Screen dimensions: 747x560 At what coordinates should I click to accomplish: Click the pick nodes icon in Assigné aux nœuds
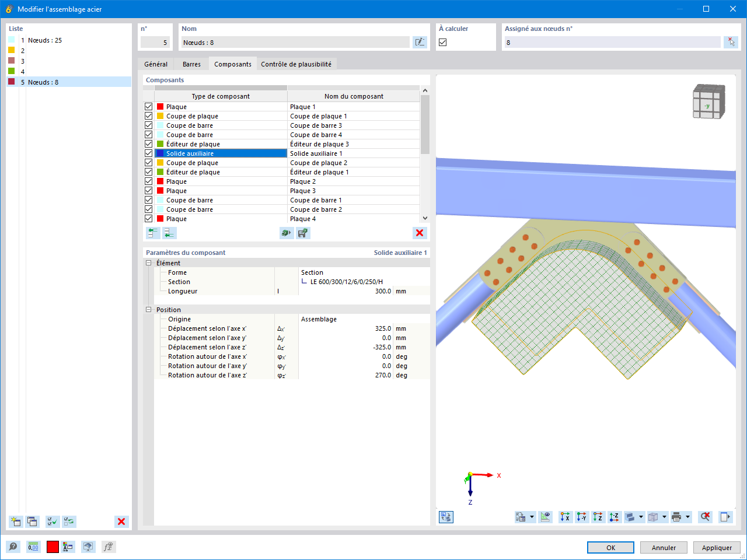[731, 42]
